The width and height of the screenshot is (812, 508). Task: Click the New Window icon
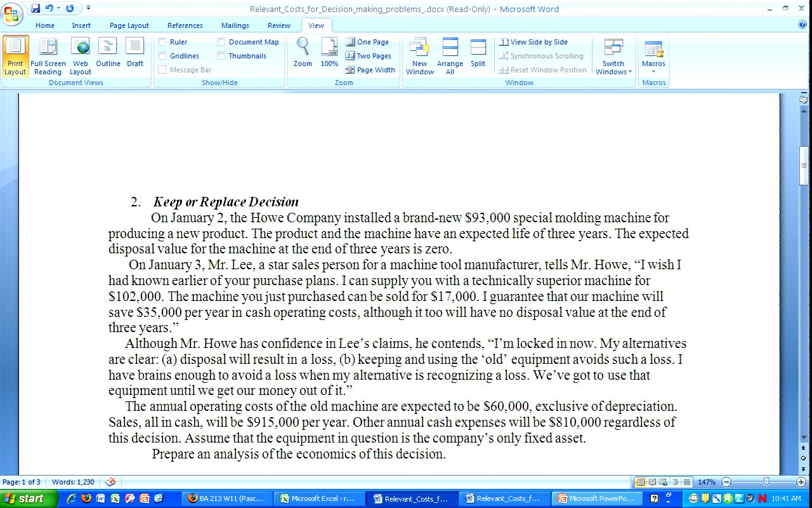point(419,56)
